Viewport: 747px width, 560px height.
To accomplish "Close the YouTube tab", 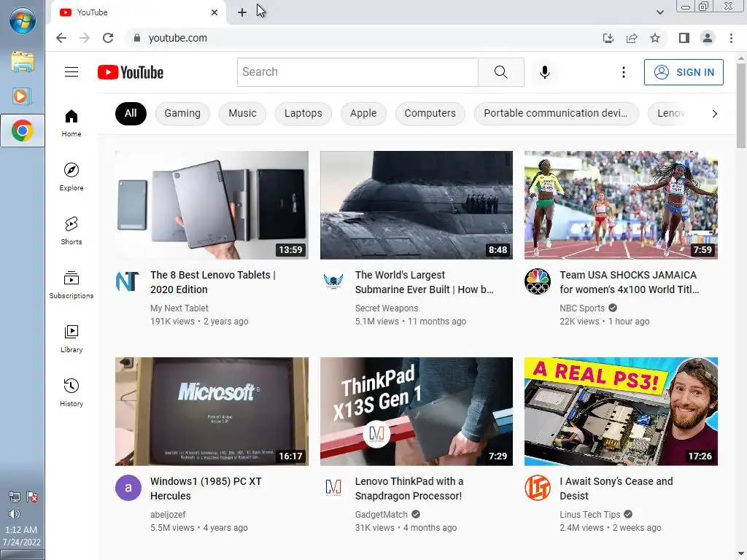I will pos(214,12).
